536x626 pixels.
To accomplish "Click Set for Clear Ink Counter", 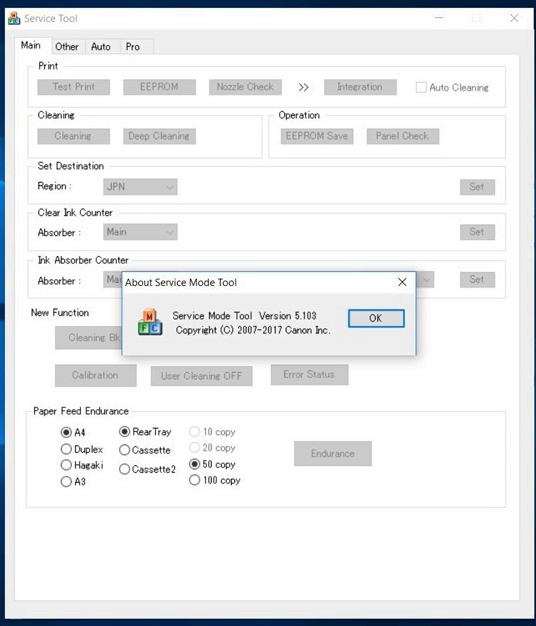I will pyautogui.click(x=477, y=232).
